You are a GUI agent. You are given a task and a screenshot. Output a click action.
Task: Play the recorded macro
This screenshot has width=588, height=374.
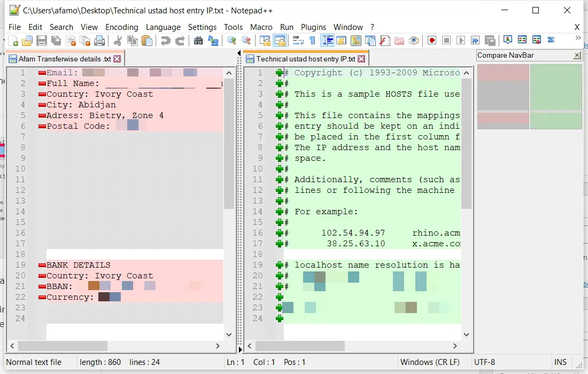pyautogui.click(x=461, y=40)
